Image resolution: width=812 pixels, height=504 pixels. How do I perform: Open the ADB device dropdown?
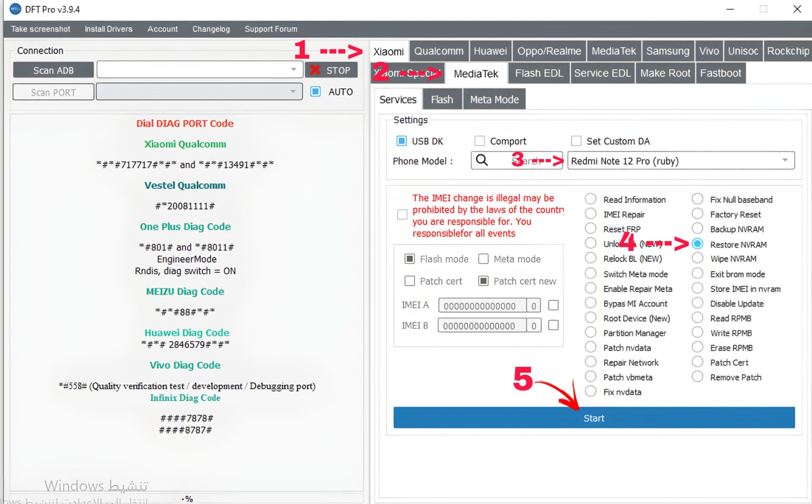click(200, 69)
